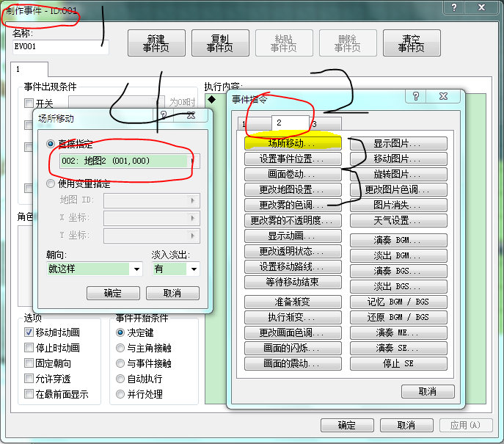Image resolution: width=504 pixels, height=444 pixels.
Task: Click the 还原 BGM / BGS button
Action: [x=398, y=317]
